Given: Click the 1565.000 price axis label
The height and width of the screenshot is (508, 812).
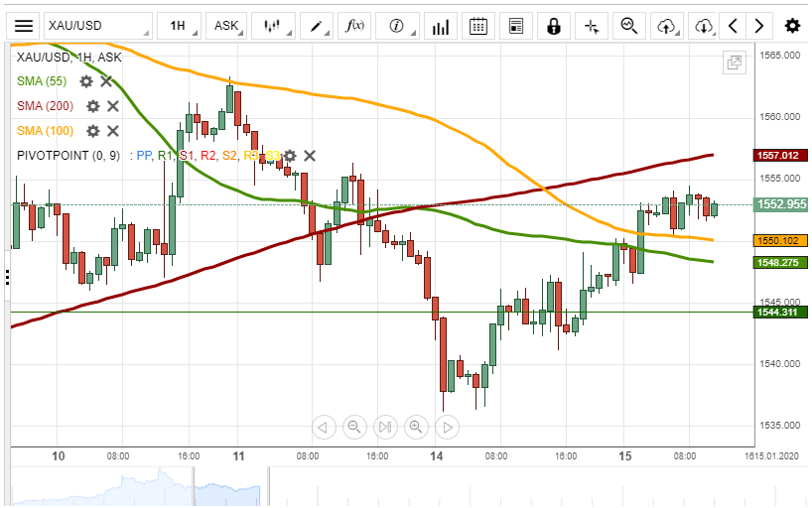Looking at the screenshot, I should click(x=780, y=56).
